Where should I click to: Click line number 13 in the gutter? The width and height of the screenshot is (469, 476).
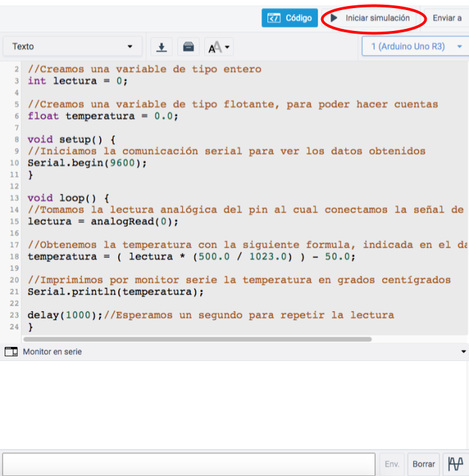pos(13,198)
